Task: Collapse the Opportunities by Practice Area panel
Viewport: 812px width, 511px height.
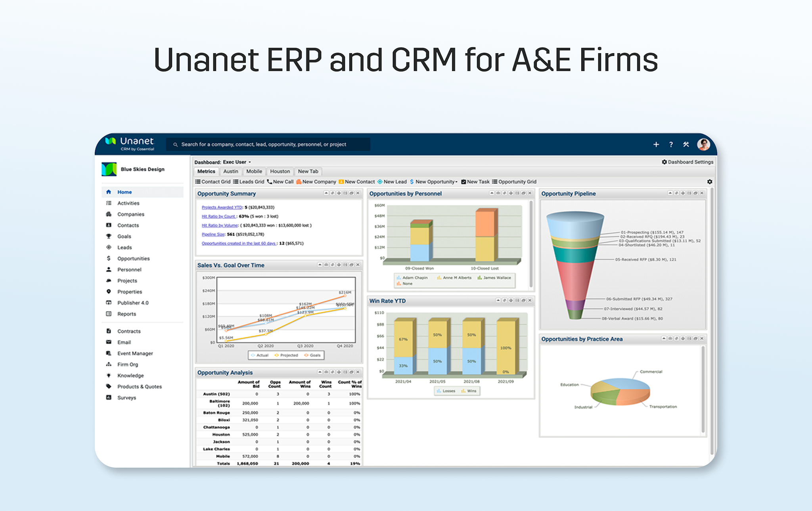Action: point(664,338)
